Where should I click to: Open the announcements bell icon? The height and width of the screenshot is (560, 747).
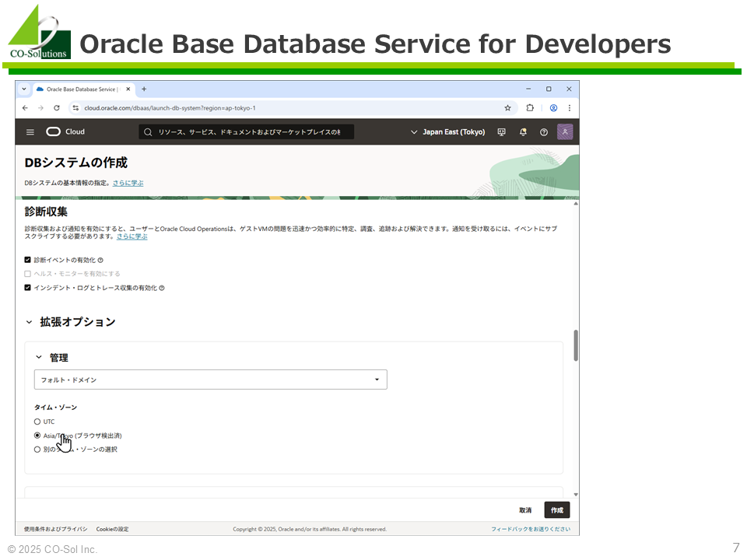[x=523, y=132]
